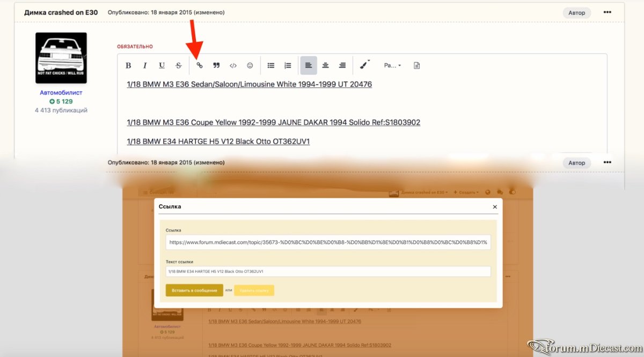This screenshot has height=357, width=644.
Task: Click the 'Вставить в сообщение' button
Action: (194, 290)
